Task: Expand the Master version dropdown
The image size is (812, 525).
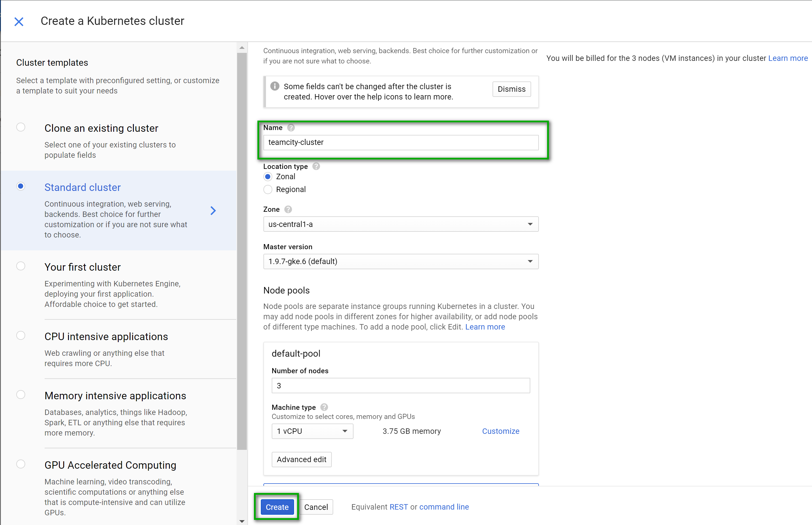Action: [400, 261]
